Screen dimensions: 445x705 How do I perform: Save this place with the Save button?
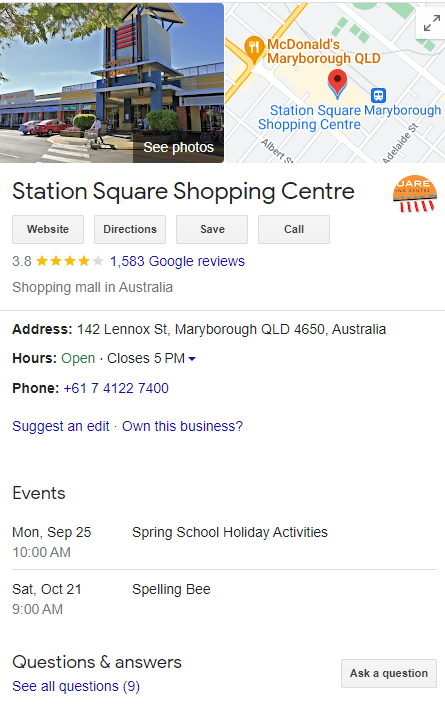click(x=212, y=229)
